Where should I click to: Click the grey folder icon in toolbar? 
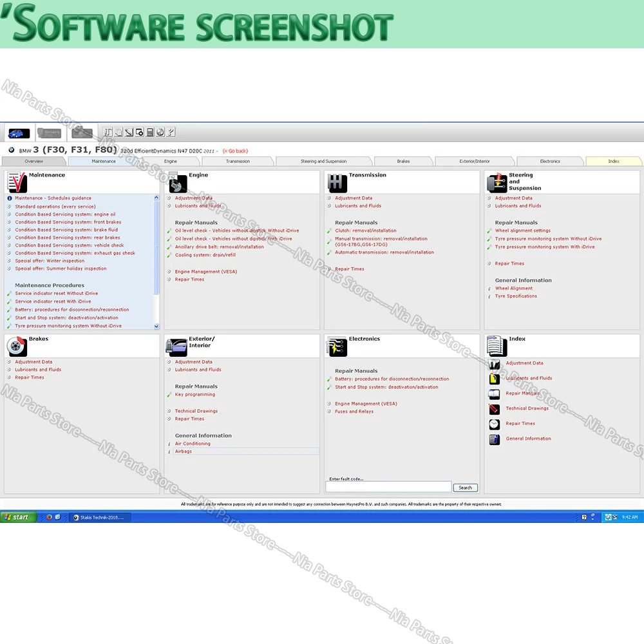pyautogui.click(x=82, y=133)
